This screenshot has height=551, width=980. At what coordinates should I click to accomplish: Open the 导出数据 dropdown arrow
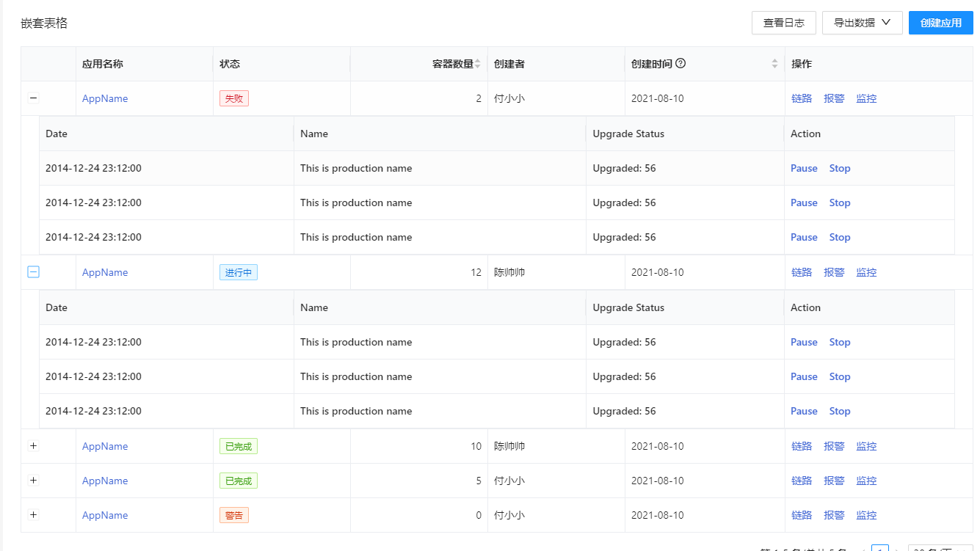pos(888,22)
